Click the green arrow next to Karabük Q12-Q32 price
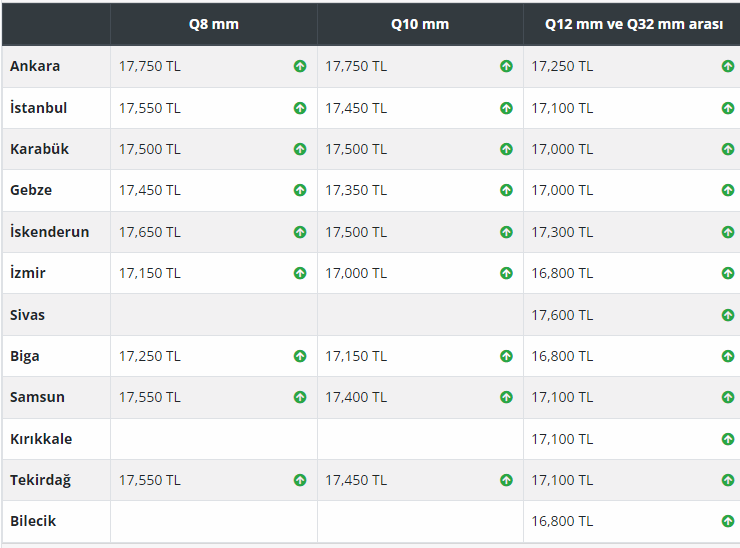The height and width of the screenshot is (548, 740). (728, 149)
